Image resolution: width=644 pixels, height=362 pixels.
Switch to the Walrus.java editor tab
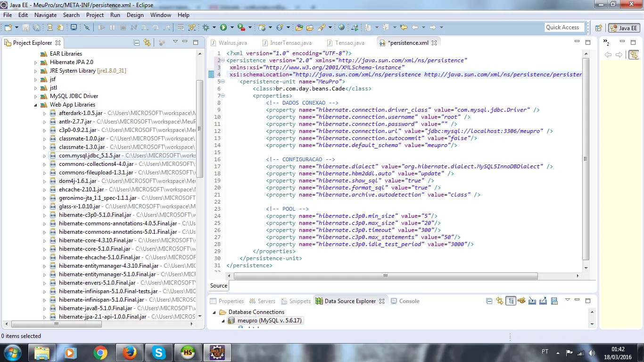232,42
